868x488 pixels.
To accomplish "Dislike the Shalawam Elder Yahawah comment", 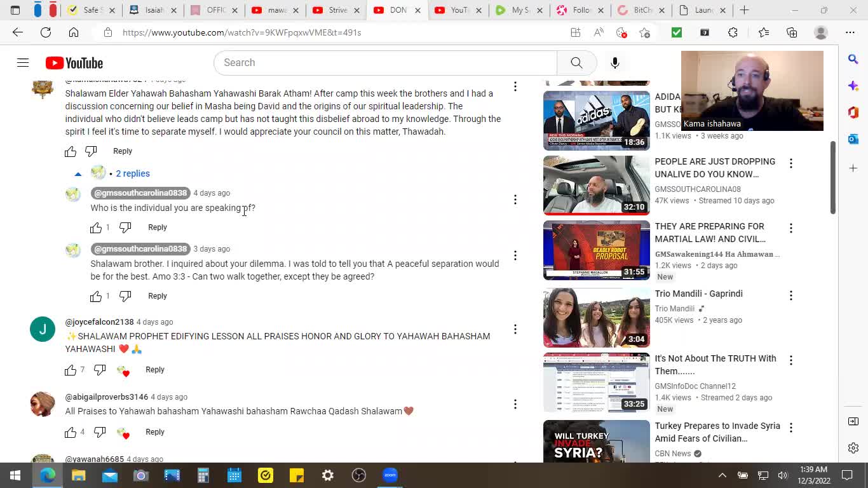I will tap(91, 151).
